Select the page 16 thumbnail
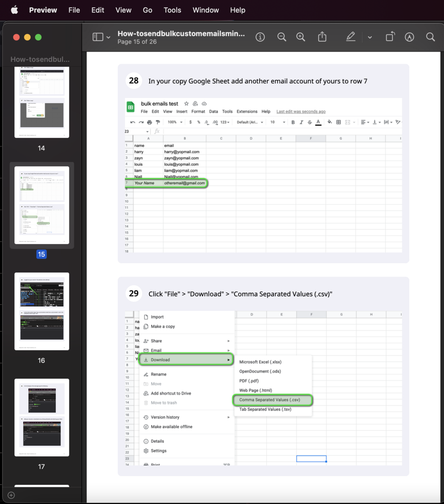Viewport: 444px width, 504px height. (42, 311)
